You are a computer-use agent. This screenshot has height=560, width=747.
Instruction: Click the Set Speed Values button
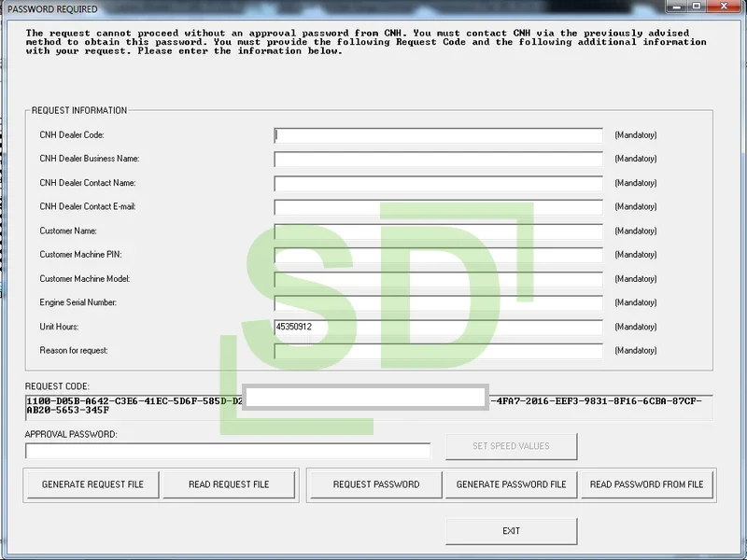click(511, 446)
